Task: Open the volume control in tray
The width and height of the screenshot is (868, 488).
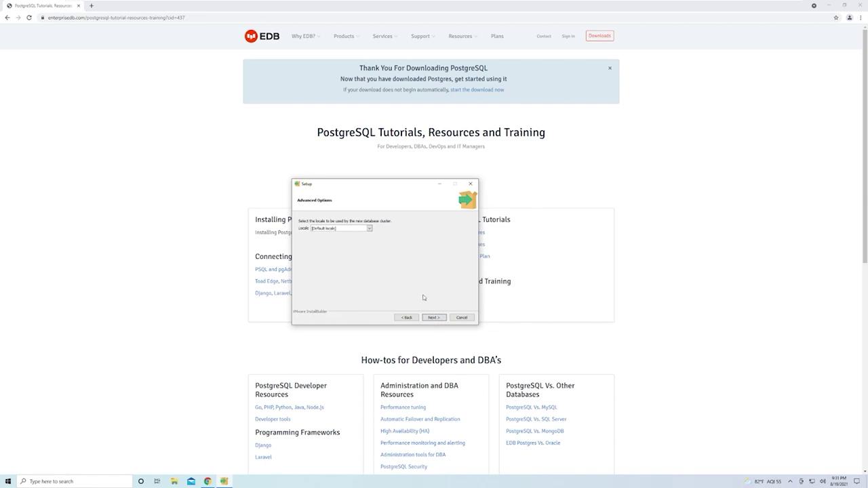Action: click(823, 481)
